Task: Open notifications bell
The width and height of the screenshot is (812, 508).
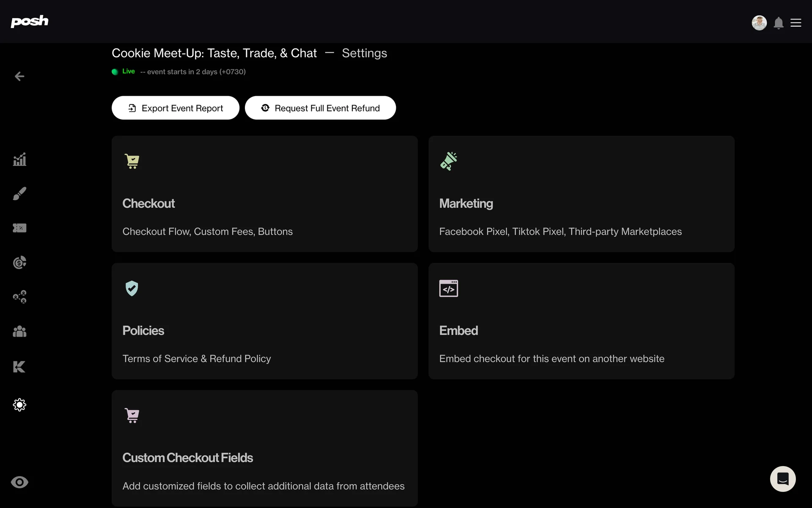Action: 779,23
